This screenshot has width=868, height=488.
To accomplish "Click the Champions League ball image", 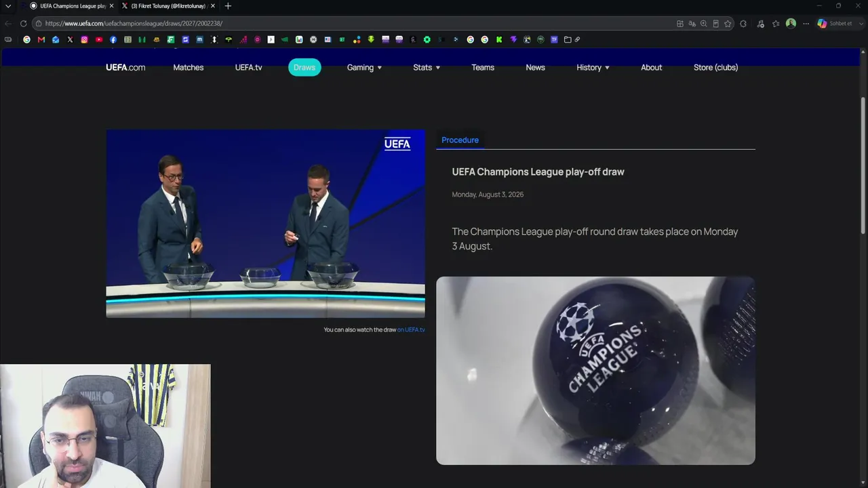I will [x=595, y=371].
